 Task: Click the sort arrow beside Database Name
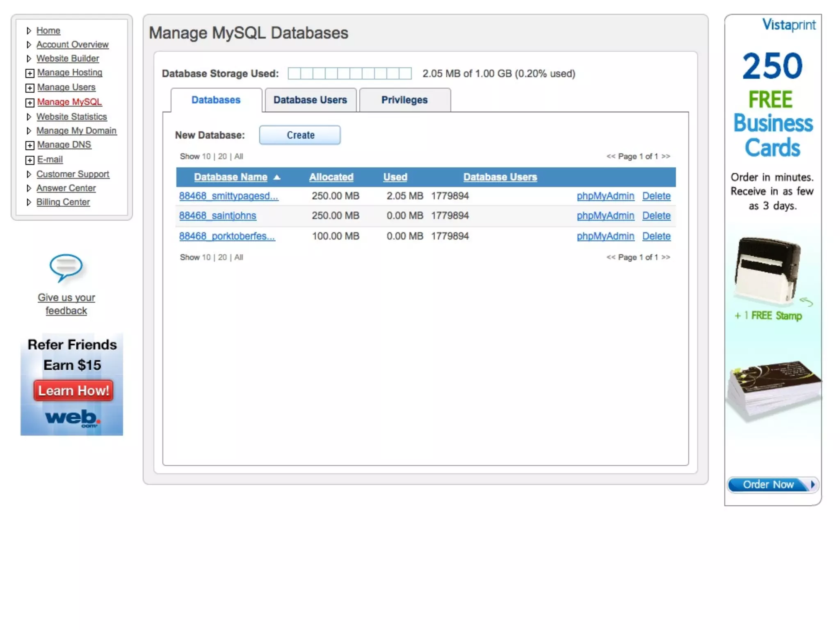click(x=277, y=177)
